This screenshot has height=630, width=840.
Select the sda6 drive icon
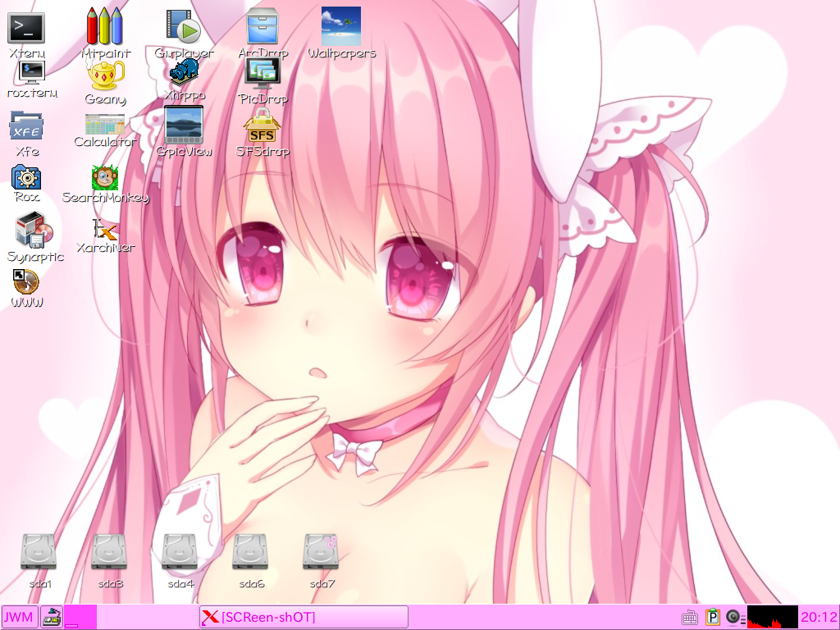(x=250, y=552)
